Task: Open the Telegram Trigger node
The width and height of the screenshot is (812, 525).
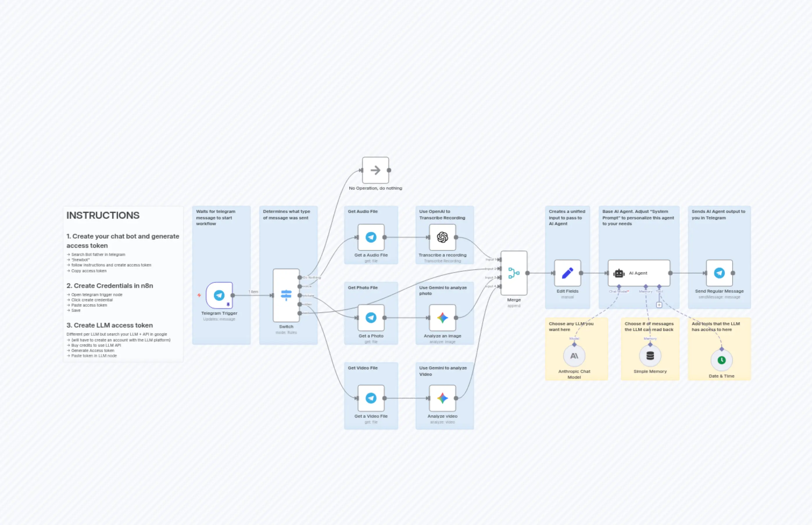Action: point(219,295)
